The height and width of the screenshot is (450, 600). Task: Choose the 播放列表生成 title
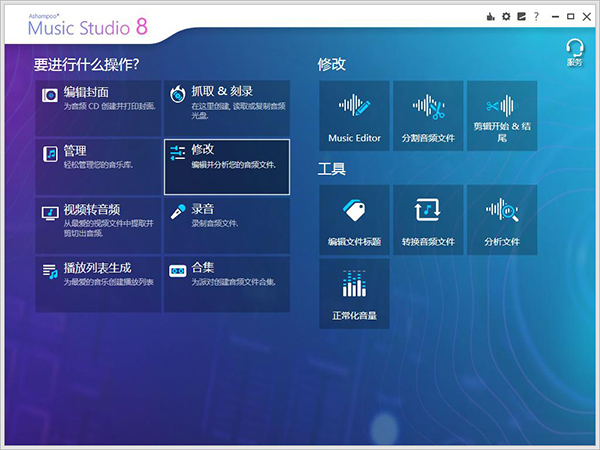tap(98, 268)
